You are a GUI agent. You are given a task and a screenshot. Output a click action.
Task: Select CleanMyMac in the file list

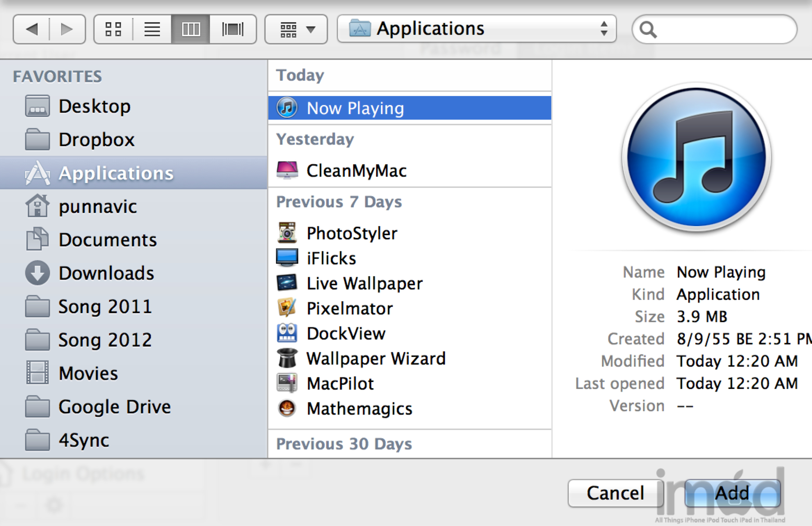[356, 171]
